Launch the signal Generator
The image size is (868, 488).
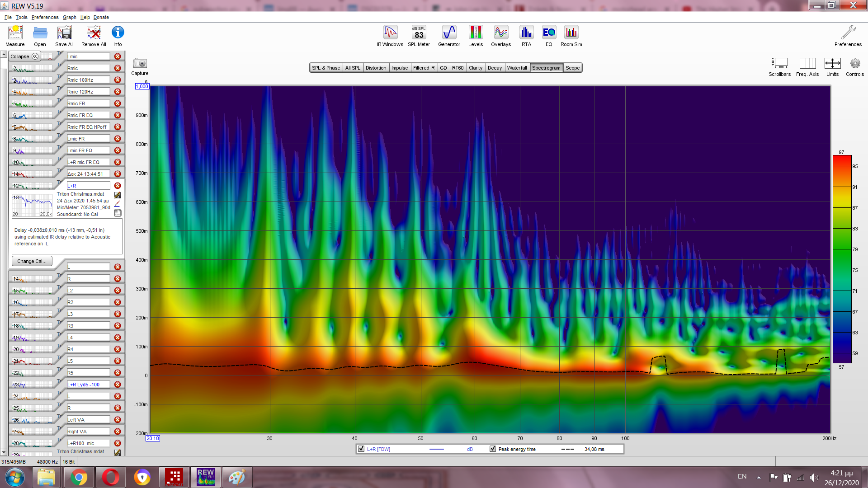[x=449, y=36]
